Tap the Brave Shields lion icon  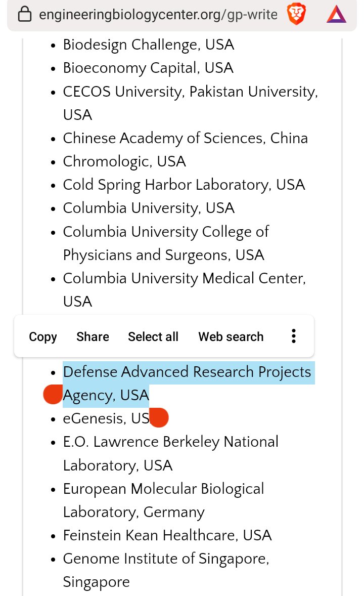(x=297, y=15)
